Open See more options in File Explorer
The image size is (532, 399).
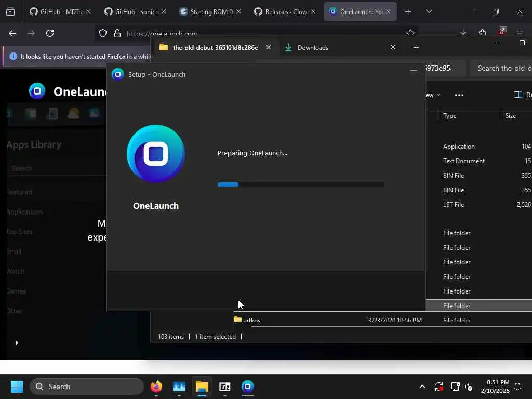point(459,95)
